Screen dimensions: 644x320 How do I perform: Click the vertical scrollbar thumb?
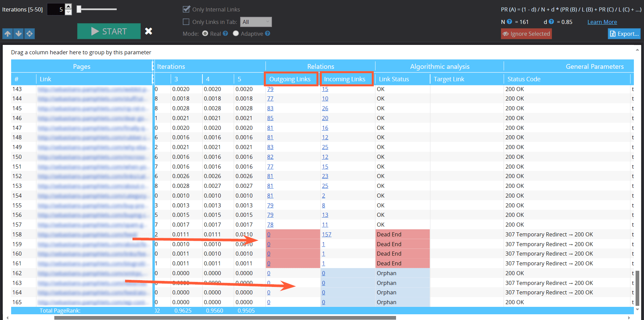coord(637,288)
